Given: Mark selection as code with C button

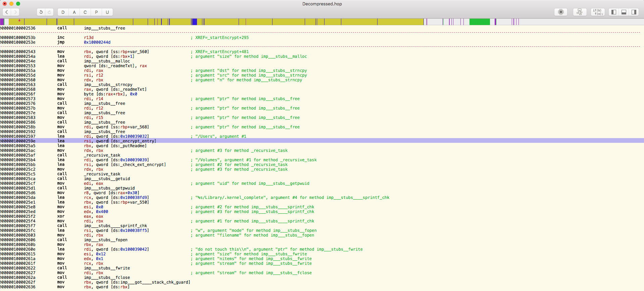Looking at the screenshot, I should [85, 12].
